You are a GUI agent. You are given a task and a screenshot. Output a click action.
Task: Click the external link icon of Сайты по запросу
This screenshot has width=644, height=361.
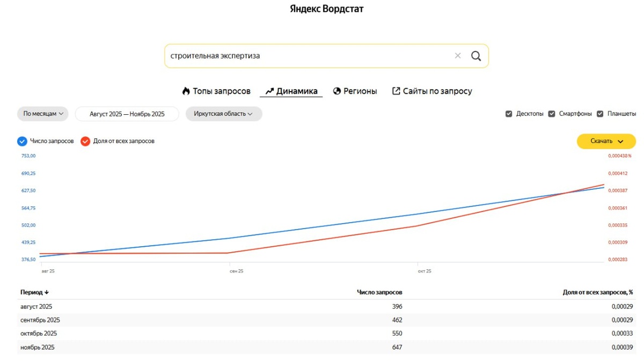tap(396, 91)
